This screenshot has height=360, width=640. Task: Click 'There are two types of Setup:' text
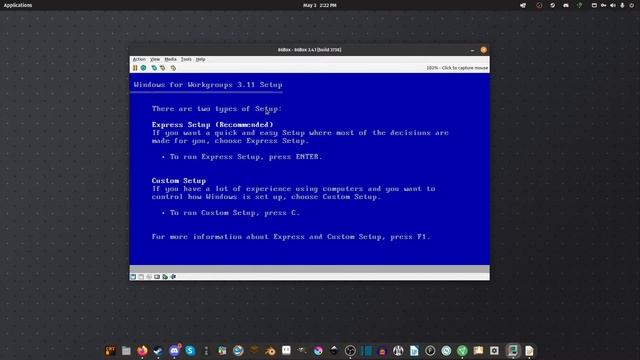[217, 109]
